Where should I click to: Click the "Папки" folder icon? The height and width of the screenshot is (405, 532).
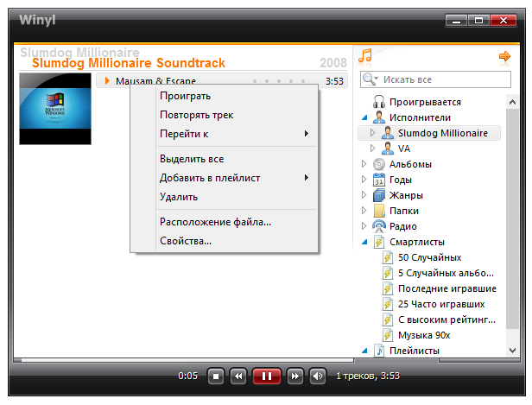(379, 211)
